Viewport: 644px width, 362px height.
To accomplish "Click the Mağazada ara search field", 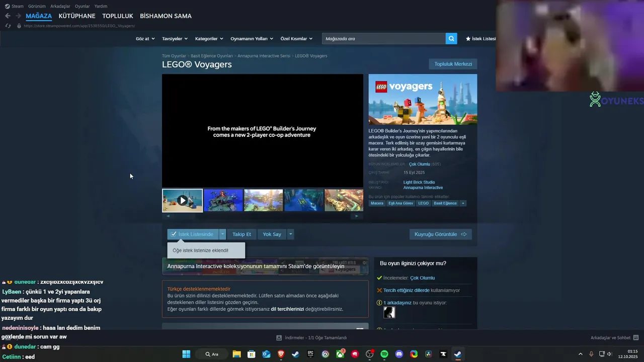I will 383,38.
